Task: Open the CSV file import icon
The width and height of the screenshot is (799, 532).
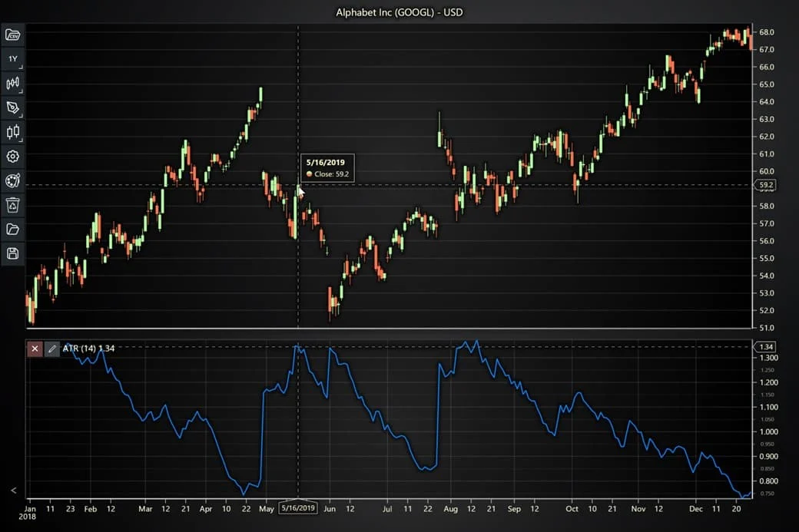Action: click(12, 35)
